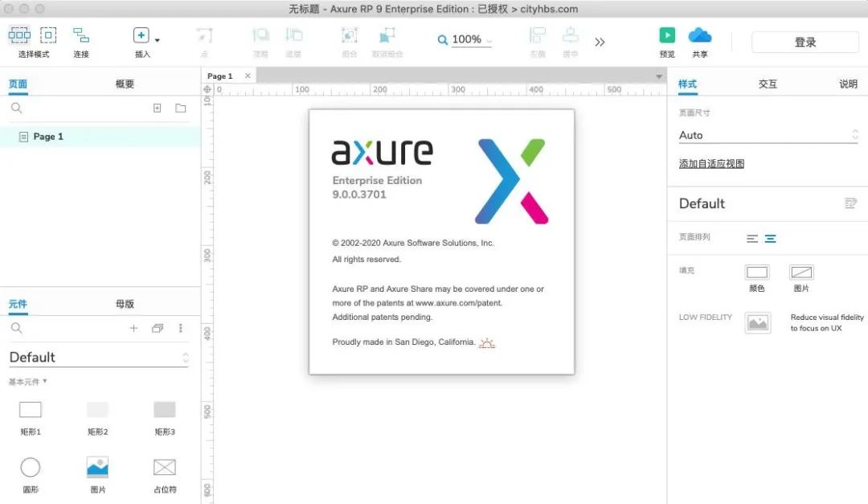The height and width of the screenshot is (504, 868).
Task: Click the 居中 align center icon
Action: (x=570, y=35)
